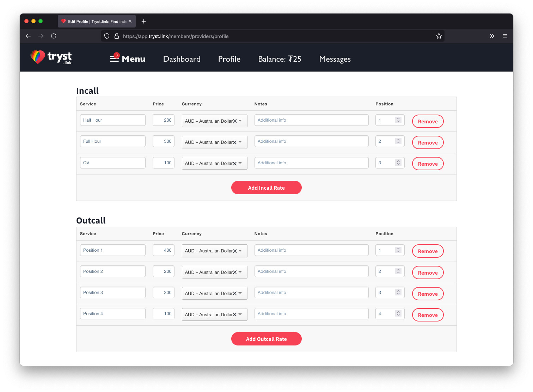533x392 pixels.
Task: Focus the Notes field for Position 1
Action: (x=311, y=250)
